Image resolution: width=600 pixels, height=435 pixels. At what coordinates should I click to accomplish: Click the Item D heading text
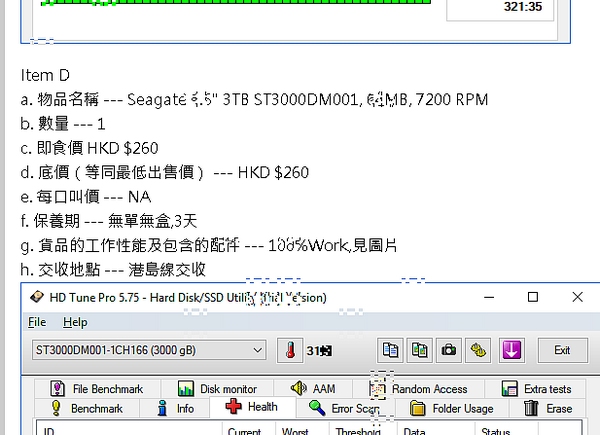45,75
